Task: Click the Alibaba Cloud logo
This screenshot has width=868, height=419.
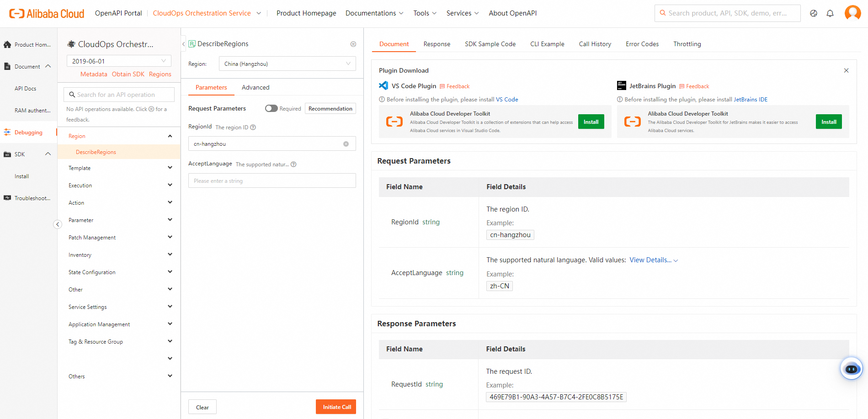Action: pos(45,13)
